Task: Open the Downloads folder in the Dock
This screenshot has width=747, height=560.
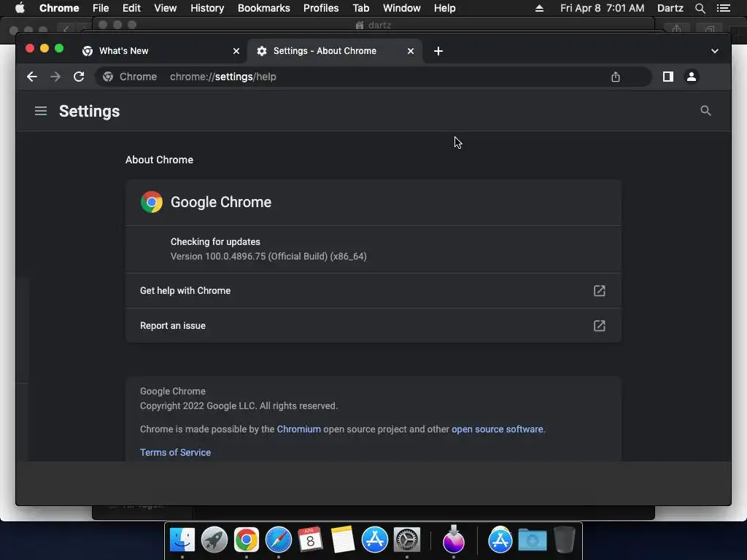Action: [532, 540]
